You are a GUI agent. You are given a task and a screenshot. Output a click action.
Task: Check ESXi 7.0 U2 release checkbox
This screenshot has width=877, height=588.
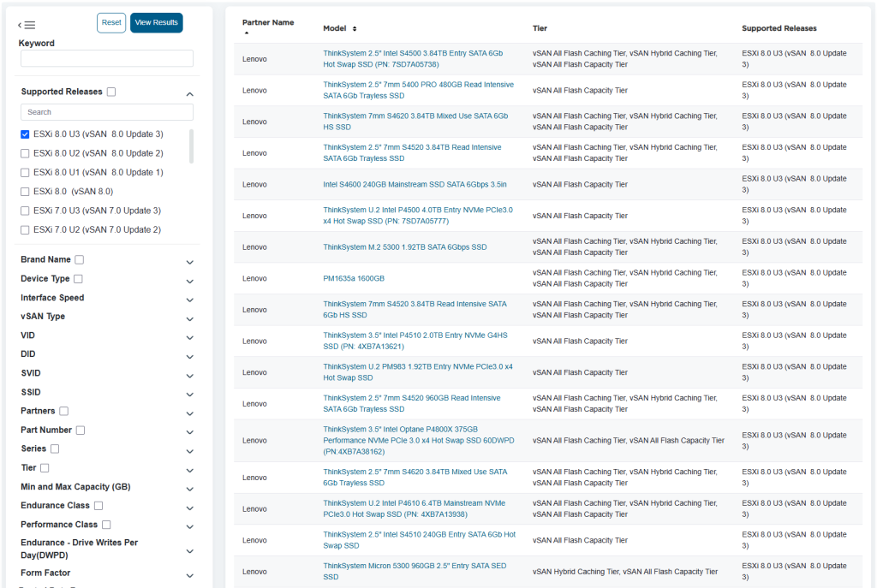coord(25,229)
